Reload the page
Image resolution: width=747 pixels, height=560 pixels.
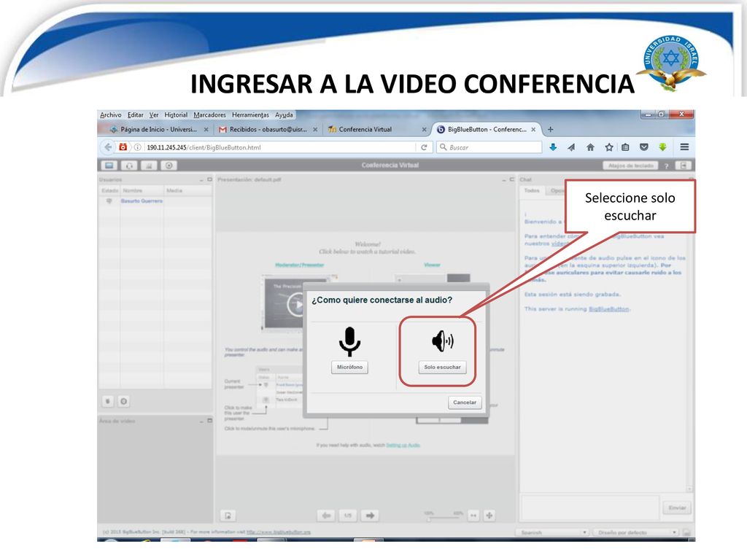tap(424, 147)
